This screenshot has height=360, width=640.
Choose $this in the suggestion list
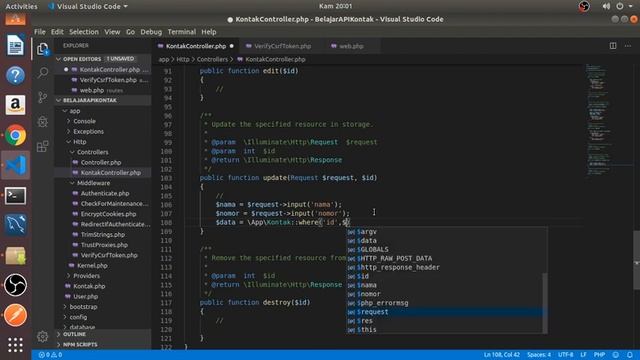point(444,330)
